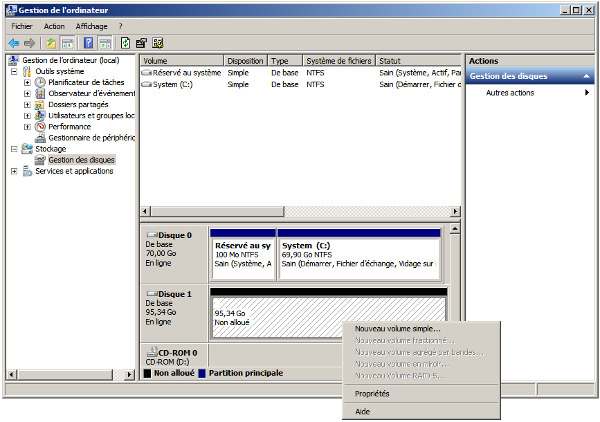Expand the Dossiers partagés node

(27, 105)
